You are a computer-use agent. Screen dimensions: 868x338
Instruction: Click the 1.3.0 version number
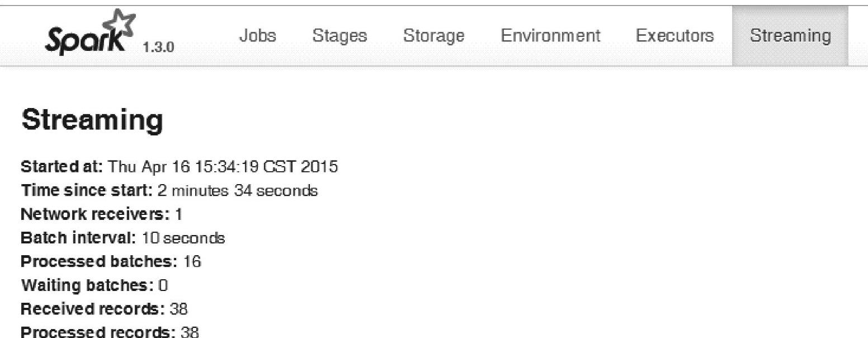(x=158, y=46)
